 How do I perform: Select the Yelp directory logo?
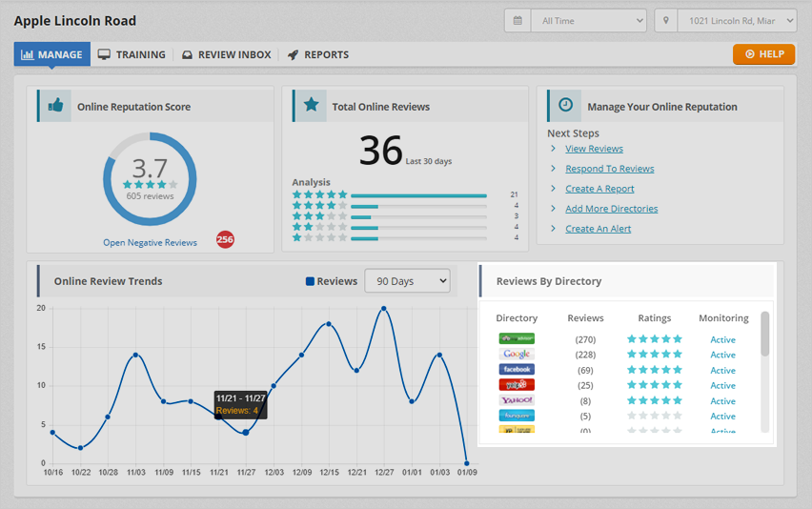[517, 385]
